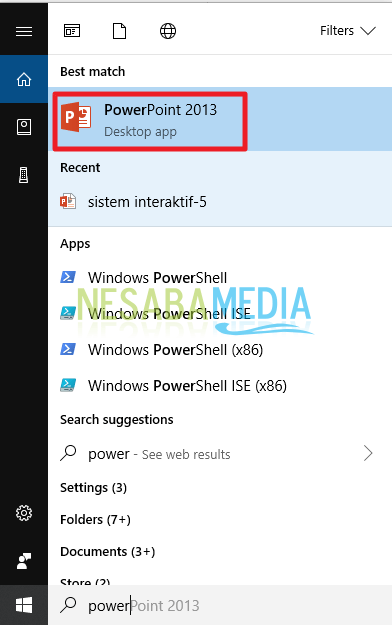Screen dimensions: 392x625
Task: Filter results by Documents icon
Action: [119, 31]
